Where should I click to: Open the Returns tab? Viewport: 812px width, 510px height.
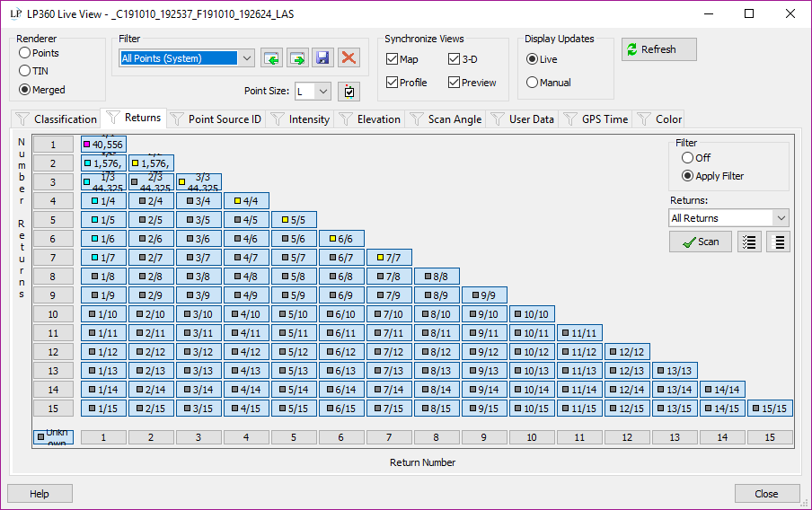pos(134,118)
